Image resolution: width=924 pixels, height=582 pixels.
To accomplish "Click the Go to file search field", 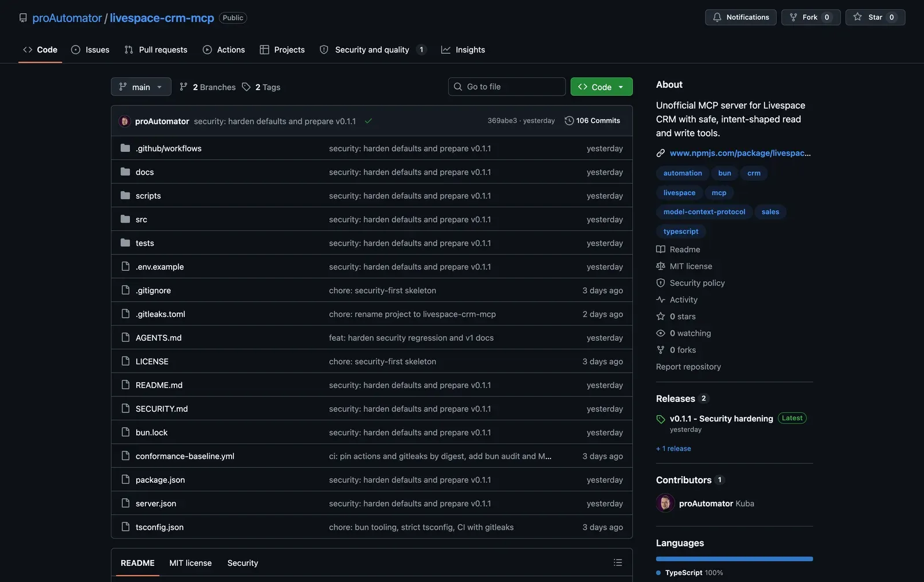I will pos(507,87).
